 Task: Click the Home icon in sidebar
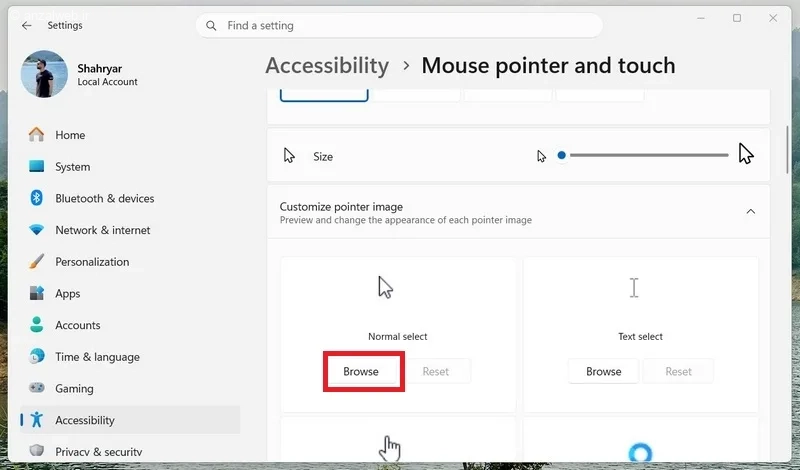pyautogui.click(x=36, y=135)
